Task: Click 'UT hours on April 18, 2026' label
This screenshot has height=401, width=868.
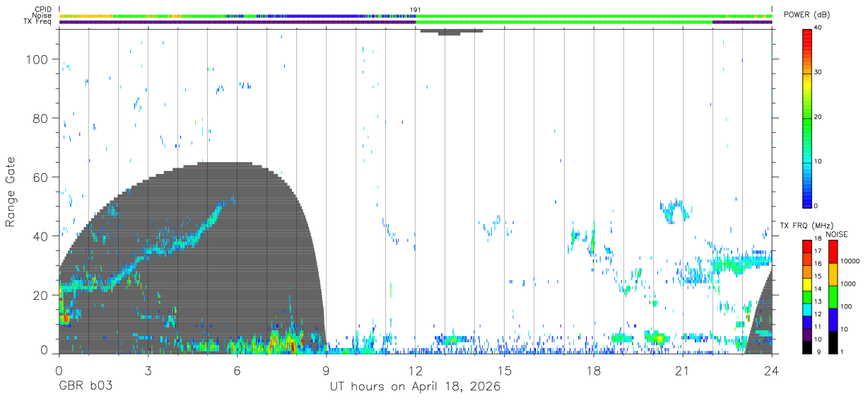Action: [416, 387]
